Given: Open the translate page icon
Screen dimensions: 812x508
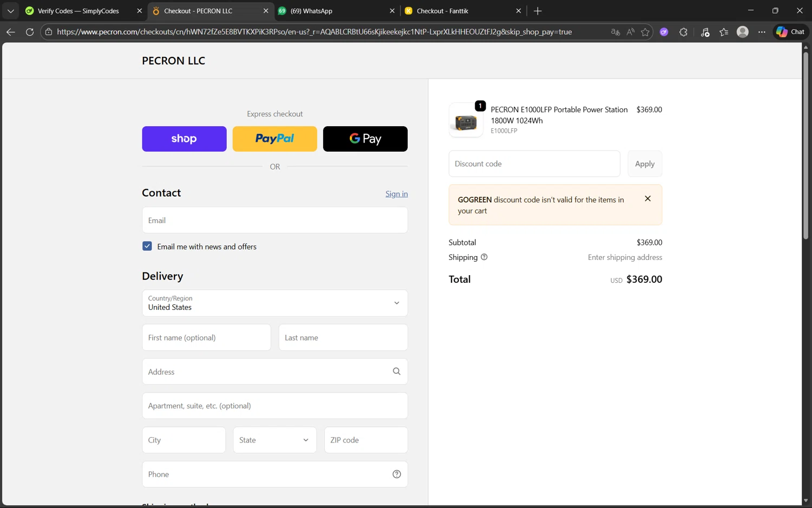Looking at the screenshot, I should [615, 32].
